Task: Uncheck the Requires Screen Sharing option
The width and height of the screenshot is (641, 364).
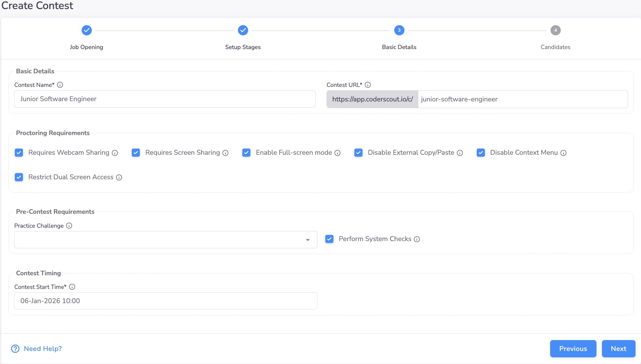Action: (x=136, y=153)
